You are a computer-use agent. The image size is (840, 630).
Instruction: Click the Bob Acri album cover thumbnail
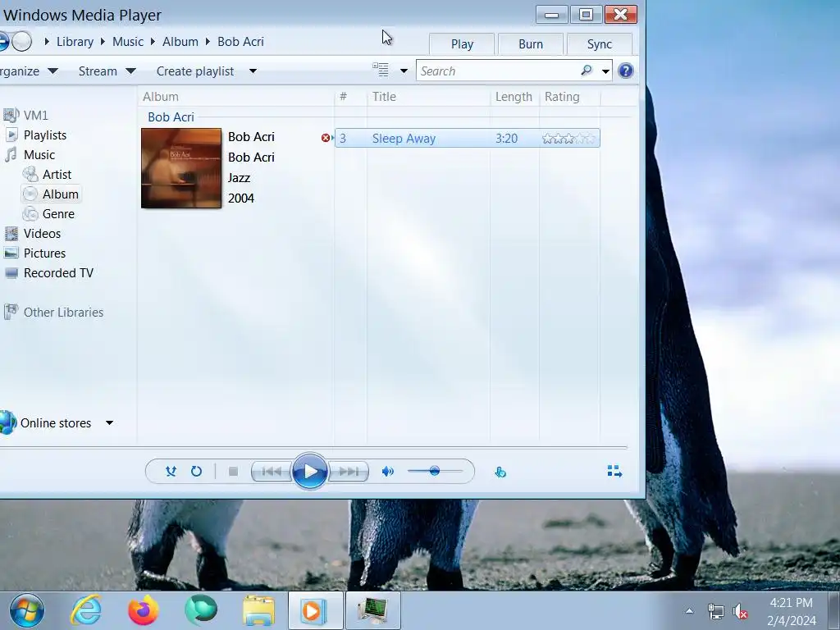click(x=181, y=167)
